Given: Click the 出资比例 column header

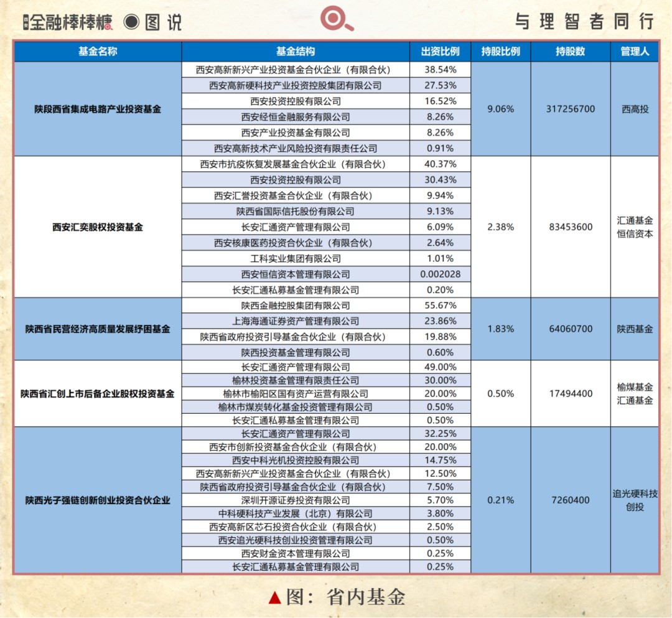Looking at the screenshot, I should (x=440, y=52).
